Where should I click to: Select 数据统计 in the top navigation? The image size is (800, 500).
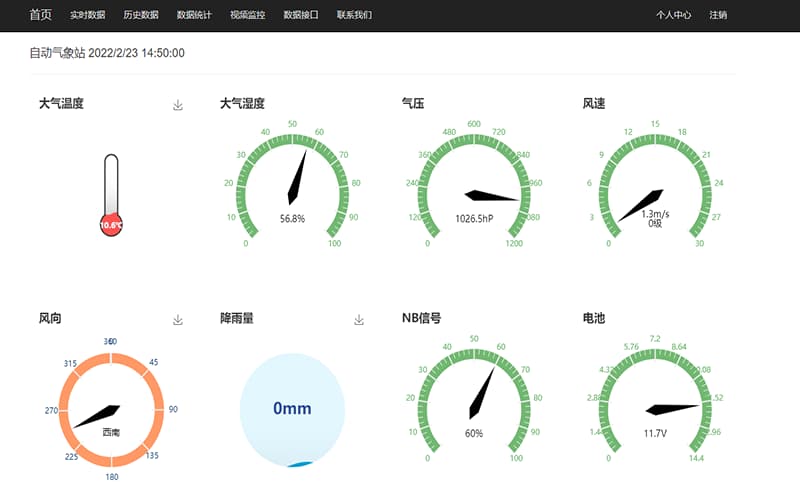(194, 15)
